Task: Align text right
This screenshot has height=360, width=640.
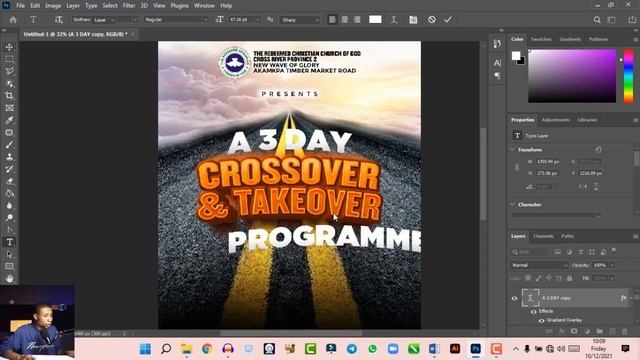Action: 357,20
